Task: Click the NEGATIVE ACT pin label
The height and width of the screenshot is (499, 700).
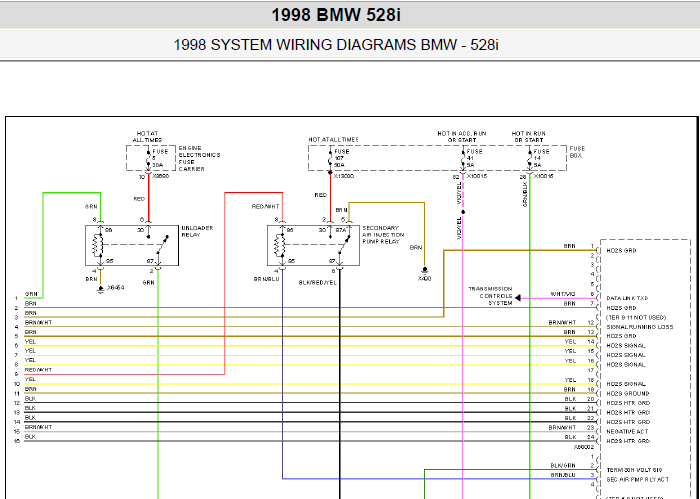Action: [x=627, y=432]
